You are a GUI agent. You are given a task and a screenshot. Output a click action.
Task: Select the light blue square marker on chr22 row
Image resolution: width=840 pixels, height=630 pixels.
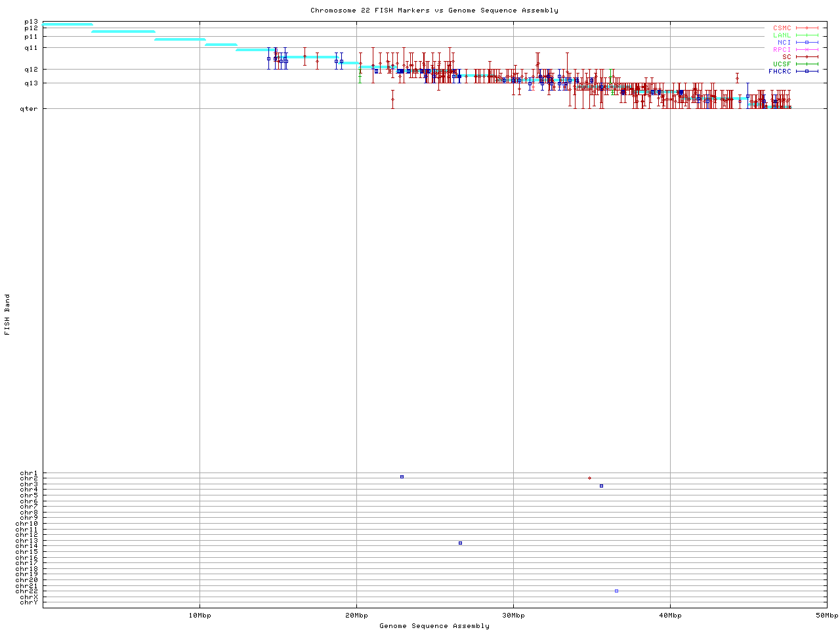pos(616,591)
